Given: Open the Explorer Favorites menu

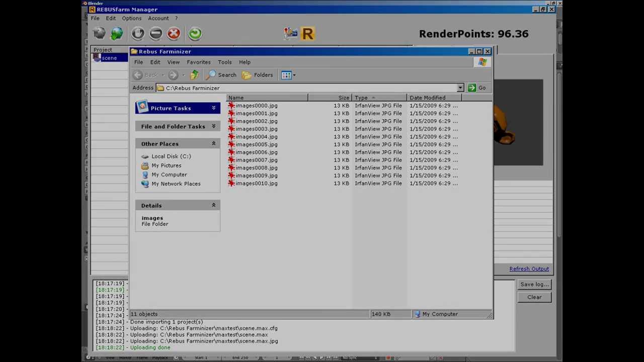Looking at the screenshot, I should [199, 62].
